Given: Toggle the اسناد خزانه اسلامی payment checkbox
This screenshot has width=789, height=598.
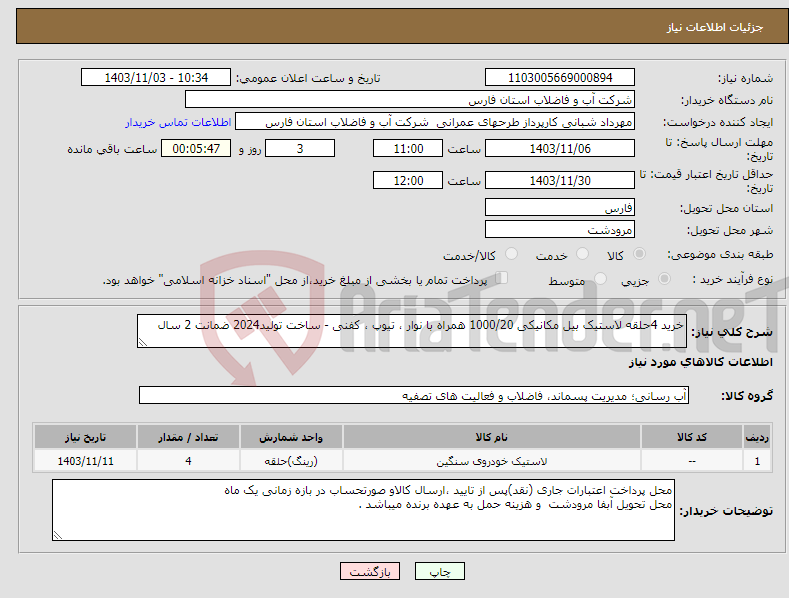Looking at the screenshot, I should 502,278.
